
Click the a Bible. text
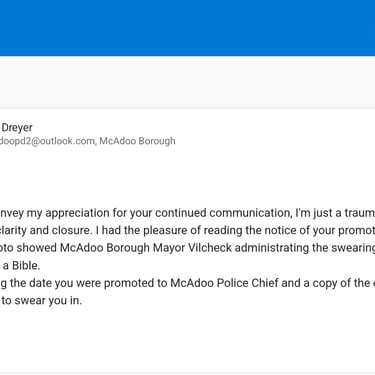(x=21, y=266)
